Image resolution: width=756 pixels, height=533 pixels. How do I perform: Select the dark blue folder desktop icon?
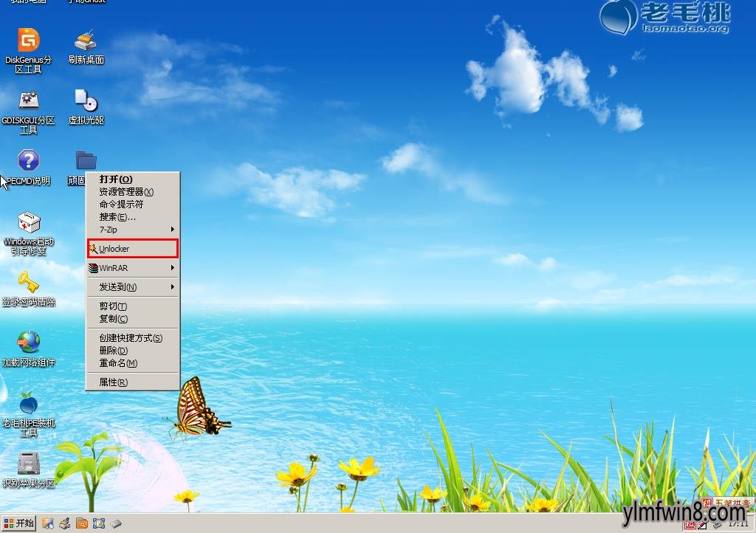(x=86, y=160)
